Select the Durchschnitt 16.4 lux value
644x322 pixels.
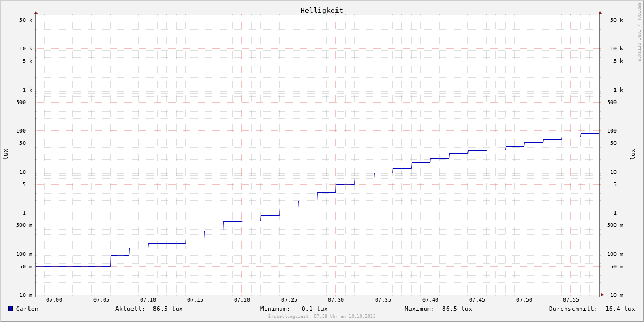pos(620,309)
